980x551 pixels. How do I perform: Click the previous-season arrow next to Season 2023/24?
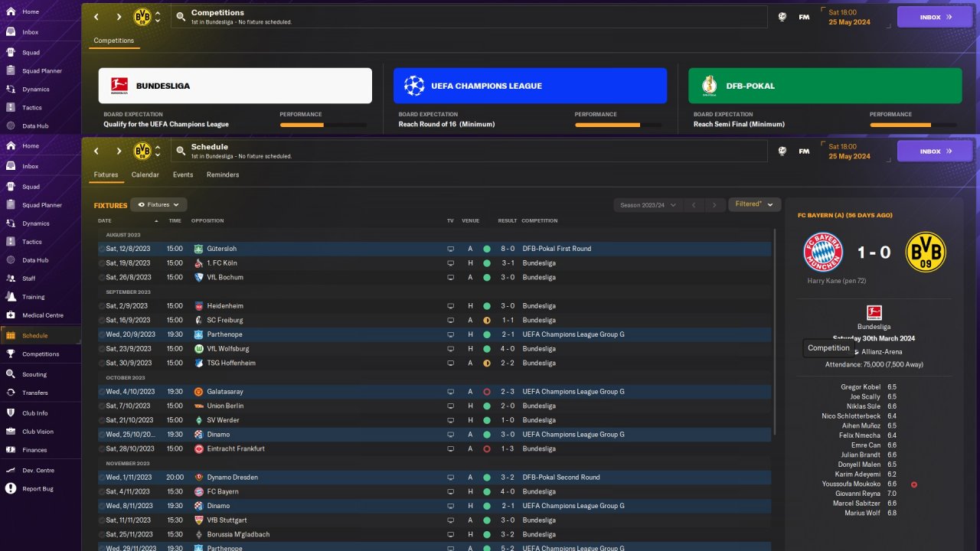point(693,205)
